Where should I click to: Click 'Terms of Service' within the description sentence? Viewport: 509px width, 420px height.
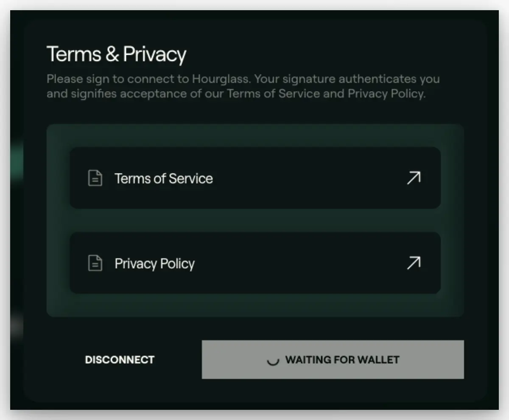pyautogui.click(x=273, y=93)
